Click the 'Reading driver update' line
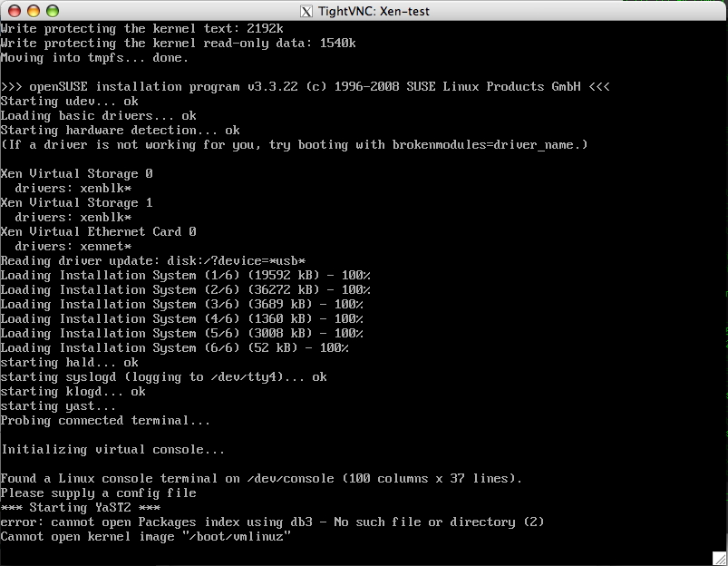728x566 pixels. point(152,260)
